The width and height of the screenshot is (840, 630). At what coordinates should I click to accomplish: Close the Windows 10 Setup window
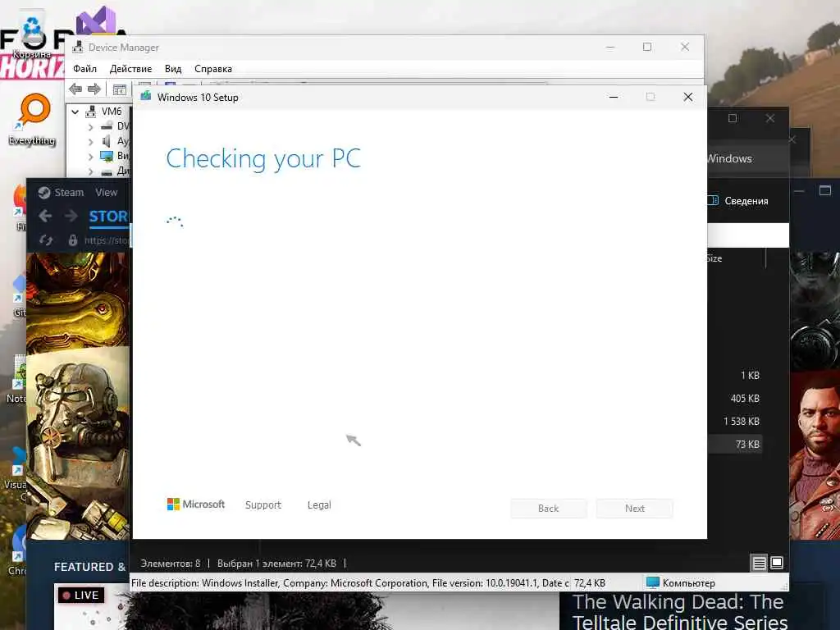point(688,97)
